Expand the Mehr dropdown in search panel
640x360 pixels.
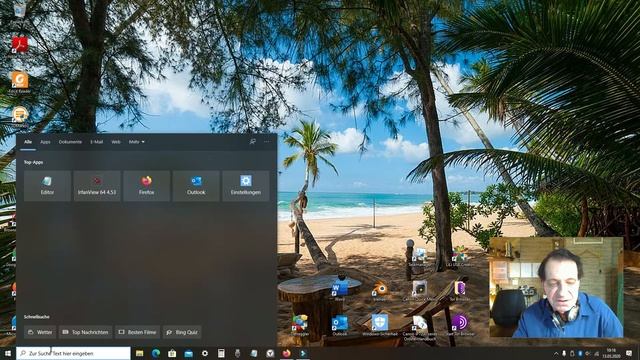[x=137, y=142]
